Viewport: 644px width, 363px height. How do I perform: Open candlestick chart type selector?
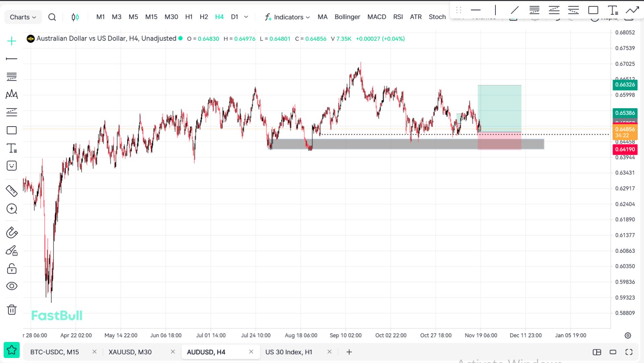(x=75, y=17)
